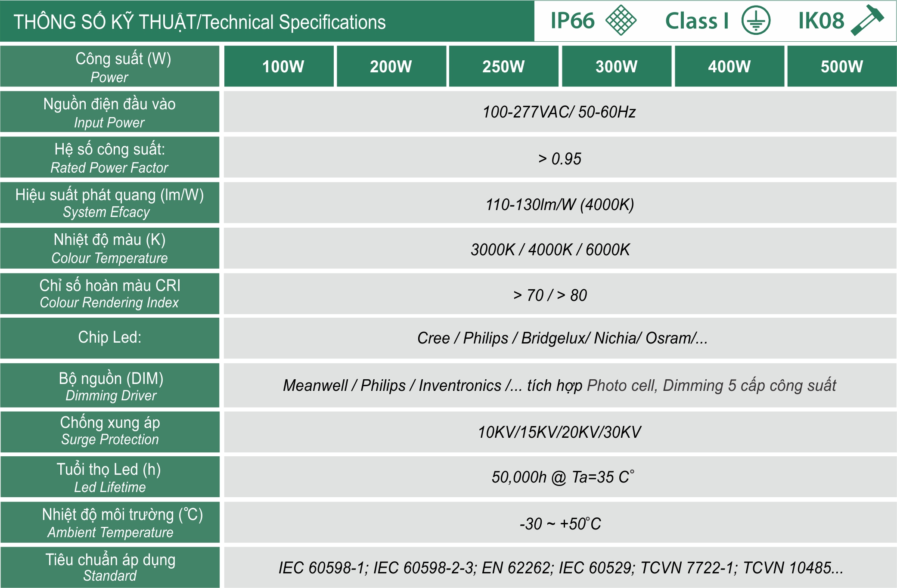Click the 'Colour Temperature' row label
Screen dimensions: 897x588
110,248
